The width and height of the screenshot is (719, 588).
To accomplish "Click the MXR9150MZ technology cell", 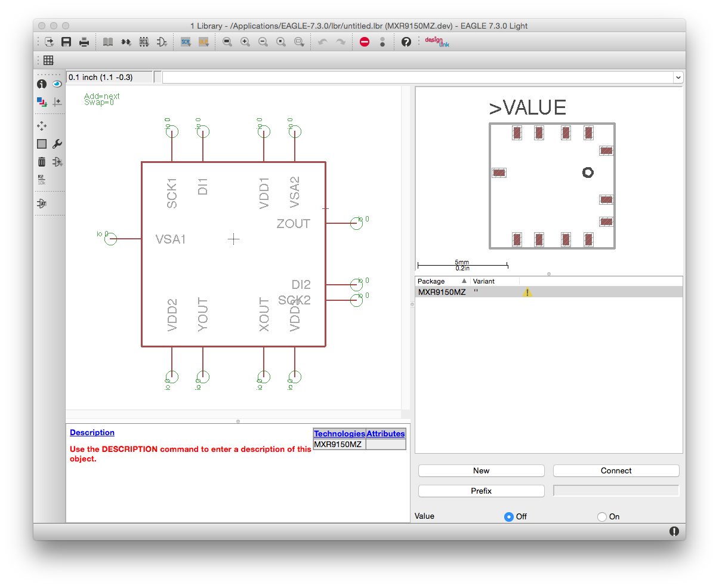I will coord(339,444).
